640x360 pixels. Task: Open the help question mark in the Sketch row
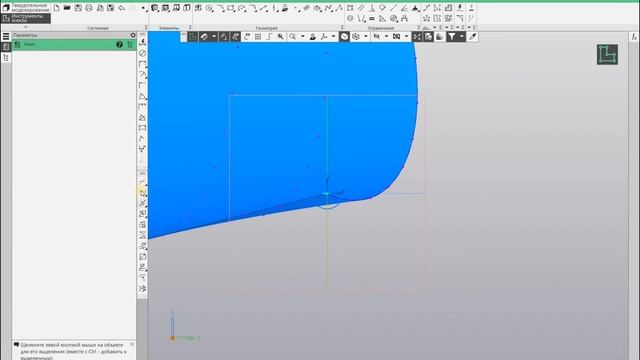coord(119,44)
